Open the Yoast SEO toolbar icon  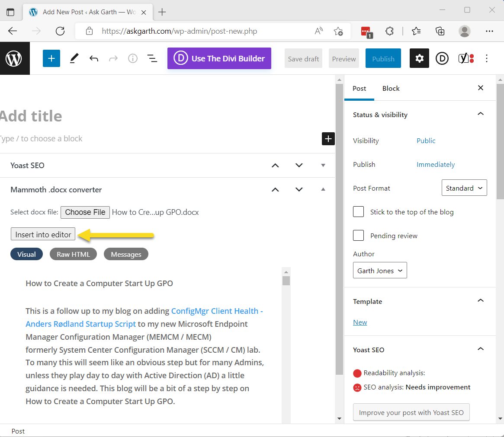coord(466,58)
